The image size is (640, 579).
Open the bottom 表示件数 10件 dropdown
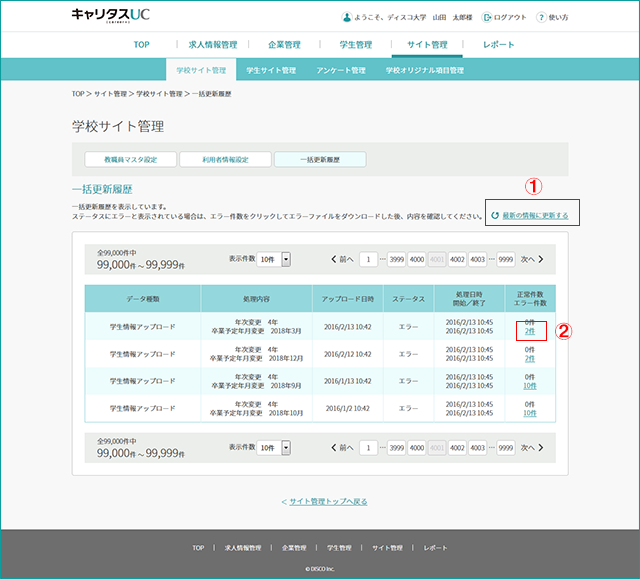coord(273,448)
